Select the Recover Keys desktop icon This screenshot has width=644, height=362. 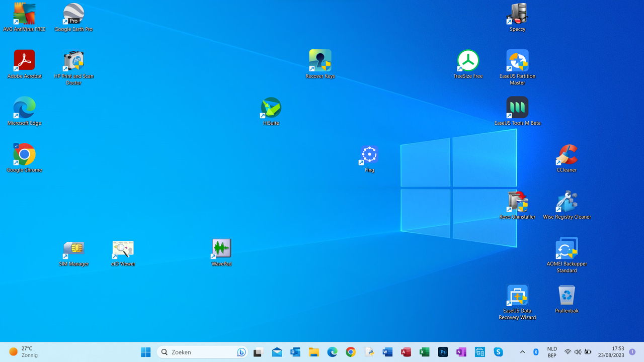[x=320, y=64]
